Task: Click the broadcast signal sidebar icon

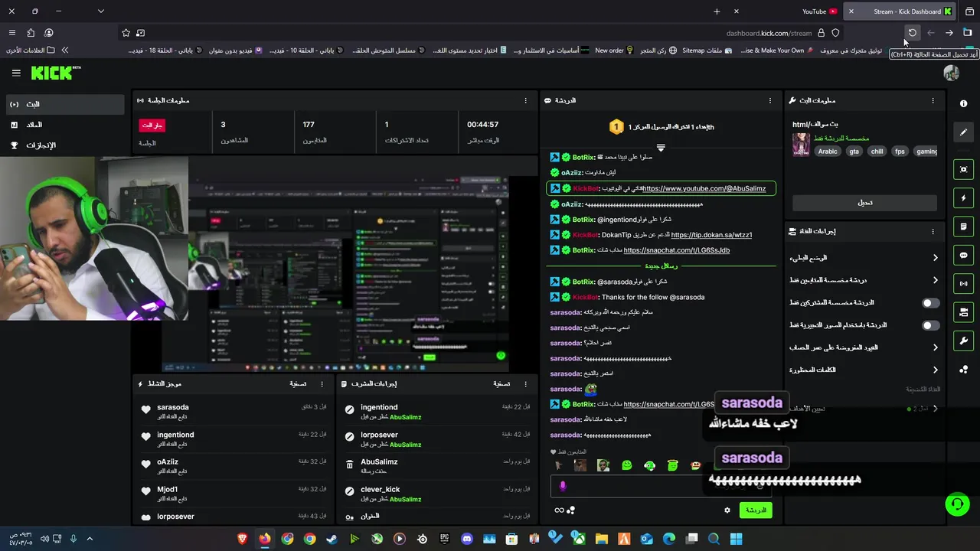Action: 964,284
